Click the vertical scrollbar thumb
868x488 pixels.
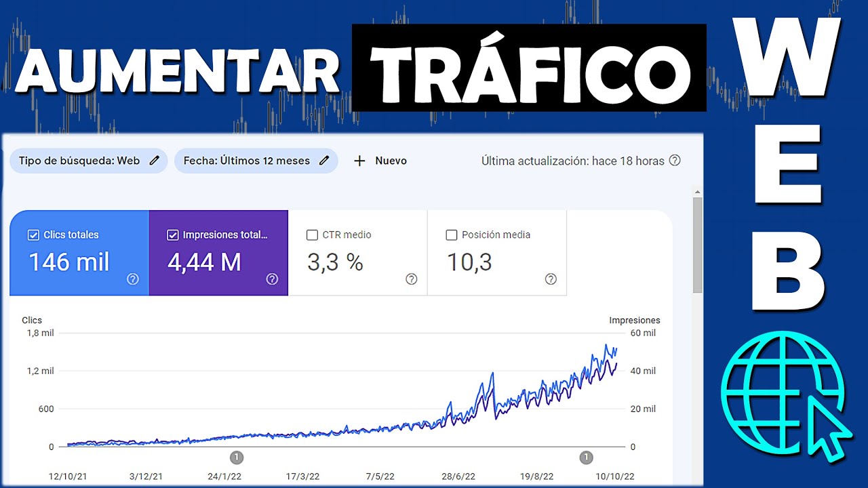coord(697,245)
